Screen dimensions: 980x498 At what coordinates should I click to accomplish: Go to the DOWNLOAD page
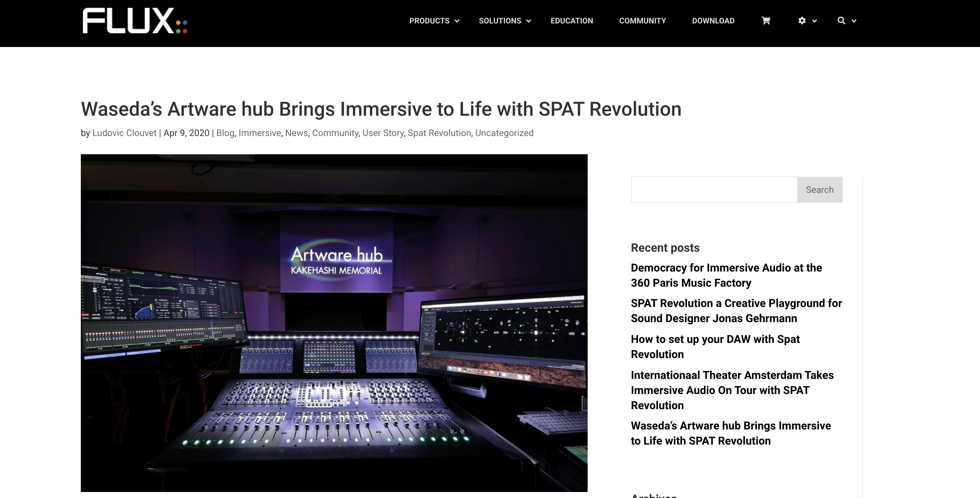(713, 21)
